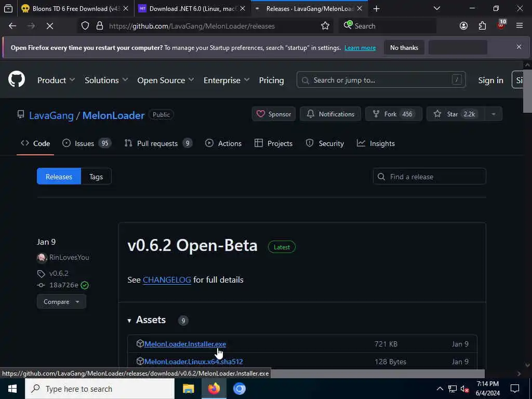This screenshot has width=532, height=399.
Task: Click the Firefox View icon
Action: (8, 9)
